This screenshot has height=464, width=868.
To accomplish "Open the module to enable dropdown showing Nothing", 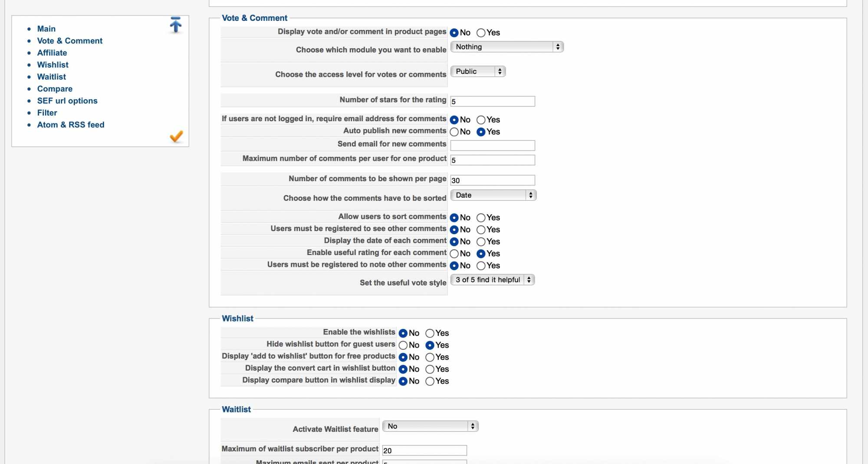I will pos(506,47).
